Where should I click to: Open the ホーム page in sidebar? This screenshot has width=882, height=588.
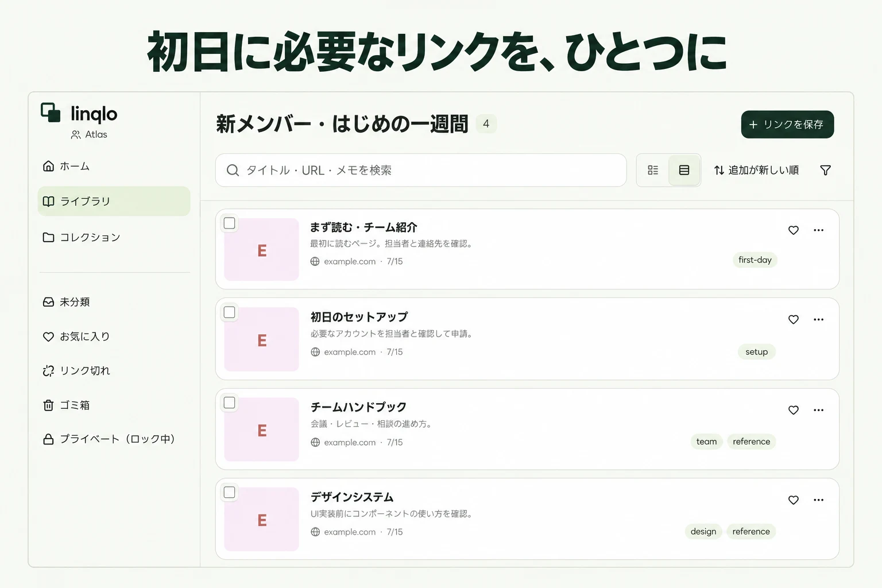(x=114, y=167)
